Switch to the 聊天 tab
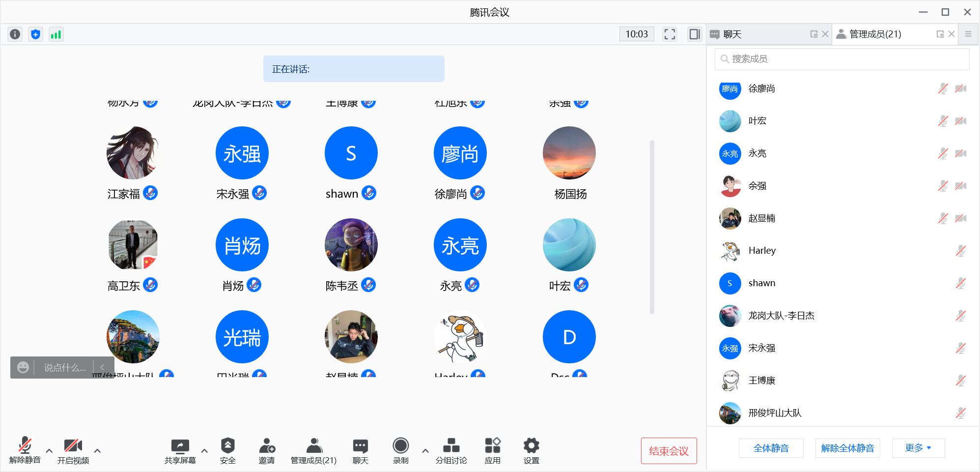Viewport: 980px width, 472px height. click(x=732, y=34)
